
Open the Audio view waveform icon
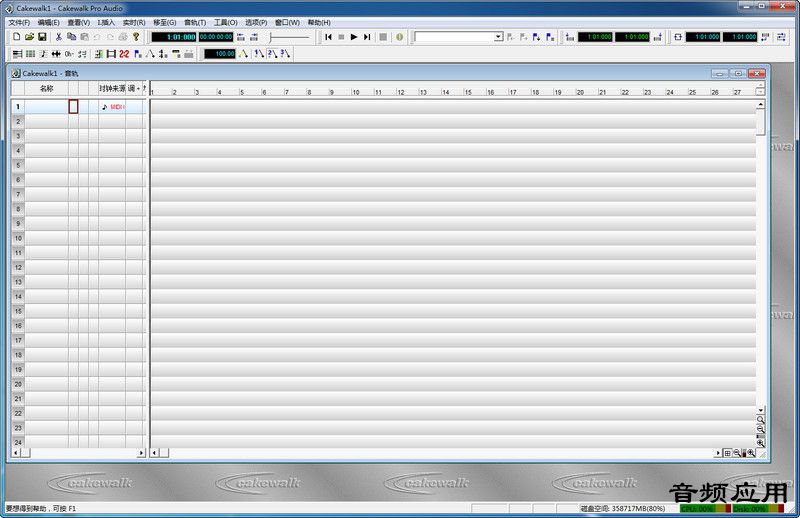point(56,54)
